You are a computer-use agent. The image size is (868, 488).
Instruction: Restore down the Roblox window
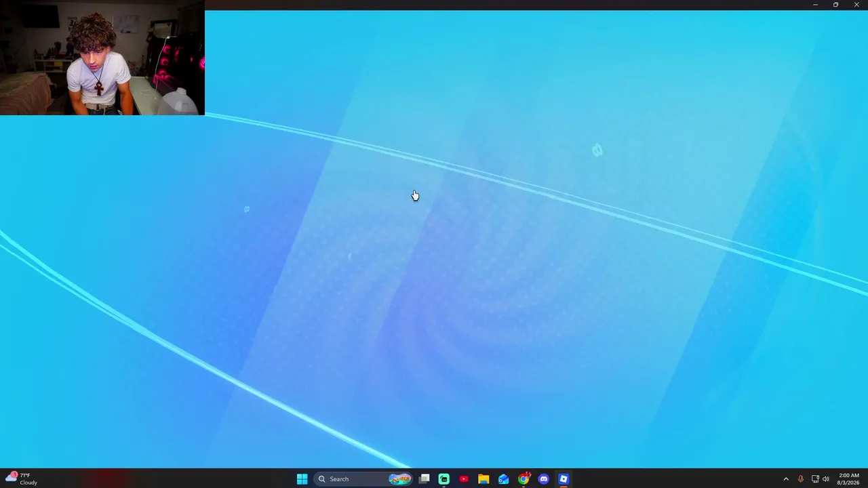pyautogui.click(x=835, y=5)
